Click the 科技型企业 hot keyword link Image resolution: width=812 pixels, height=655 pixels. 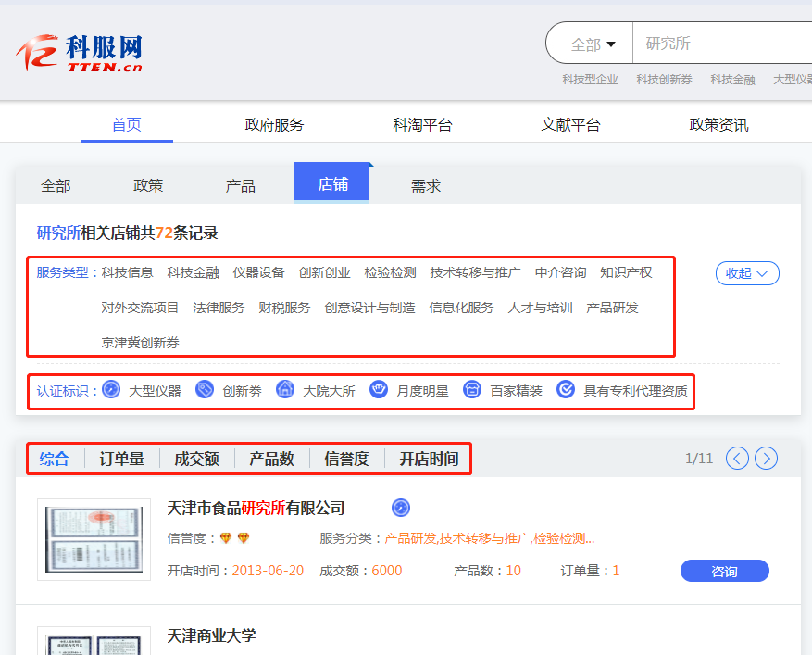click(591, 80)
